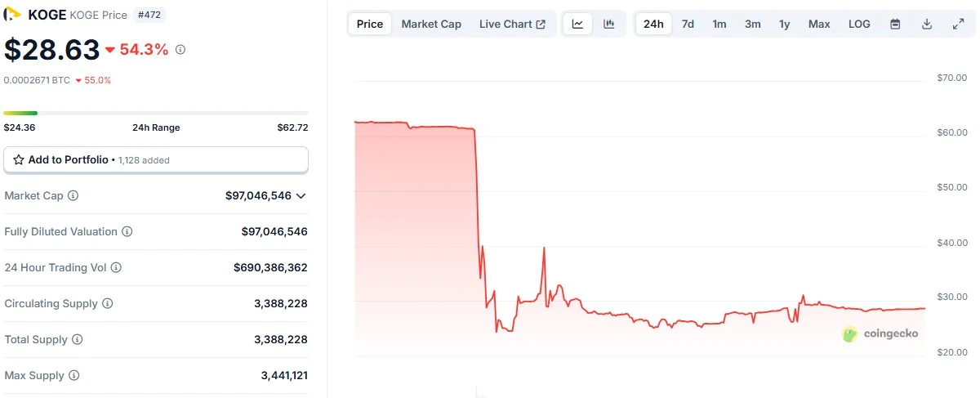Click the 24h Range progress bar
Image resolution: width=980 pixels, height=398 pixels.
point(156,113)
